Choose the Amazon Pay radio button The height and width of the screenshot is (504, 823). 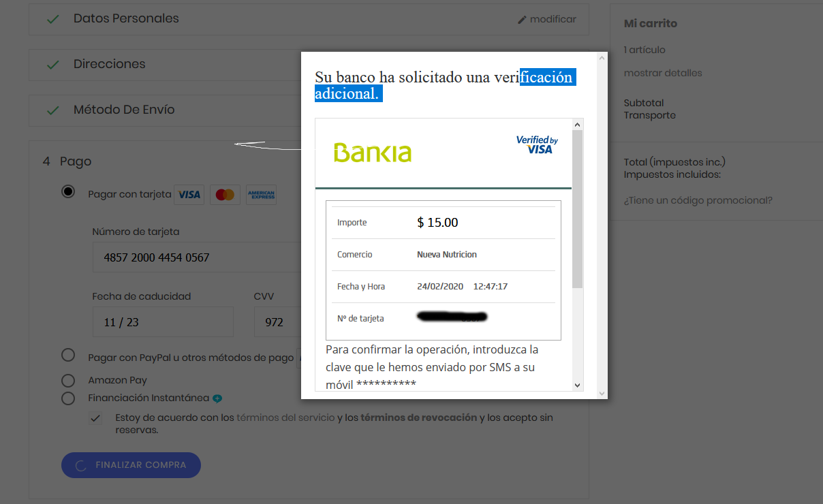(x=68, y=380)
